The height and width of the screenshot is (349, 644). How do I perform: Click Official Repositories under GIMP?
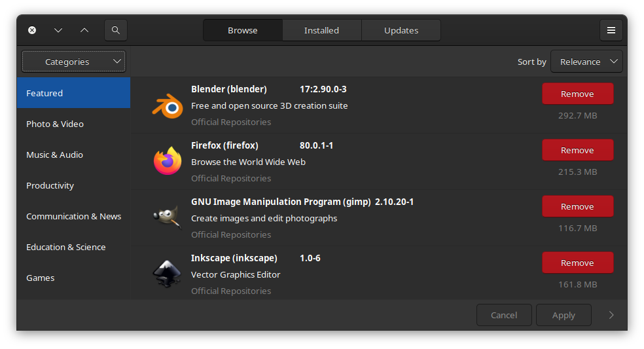[x=231, y=234]
